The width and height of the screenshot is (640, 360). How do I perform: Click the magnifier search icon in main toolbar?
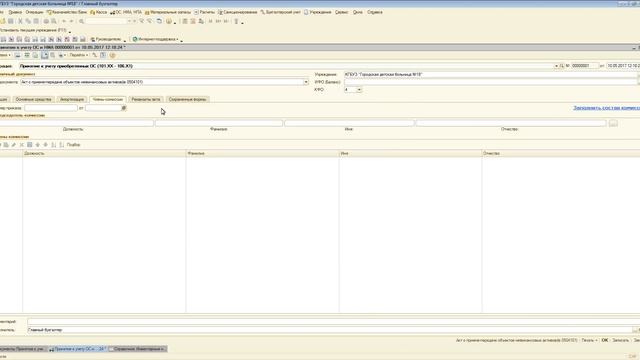81,21
